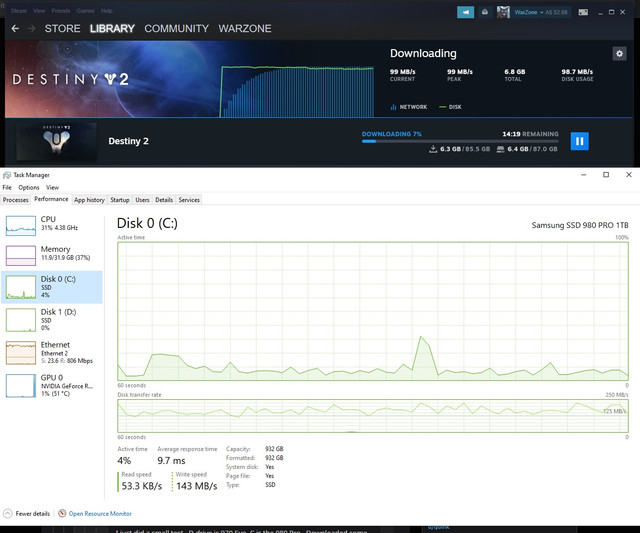Click Steam's forward navigation arrow
The image size is (640, 533).
click(31, 29)
